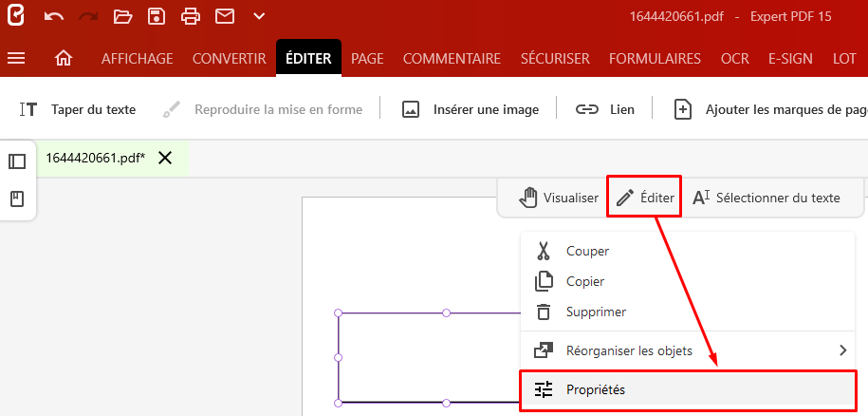Go to the Home screen icon

coord(64,58)
